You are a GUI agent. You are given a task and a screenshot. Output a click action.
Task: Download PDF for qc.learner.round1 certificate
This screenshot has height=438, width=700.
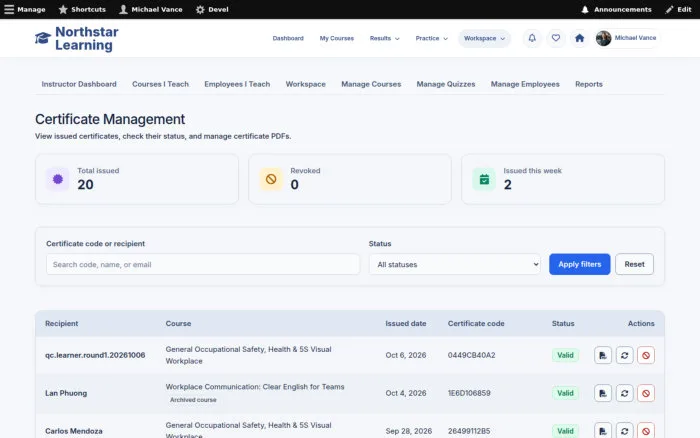click(603, 355)
